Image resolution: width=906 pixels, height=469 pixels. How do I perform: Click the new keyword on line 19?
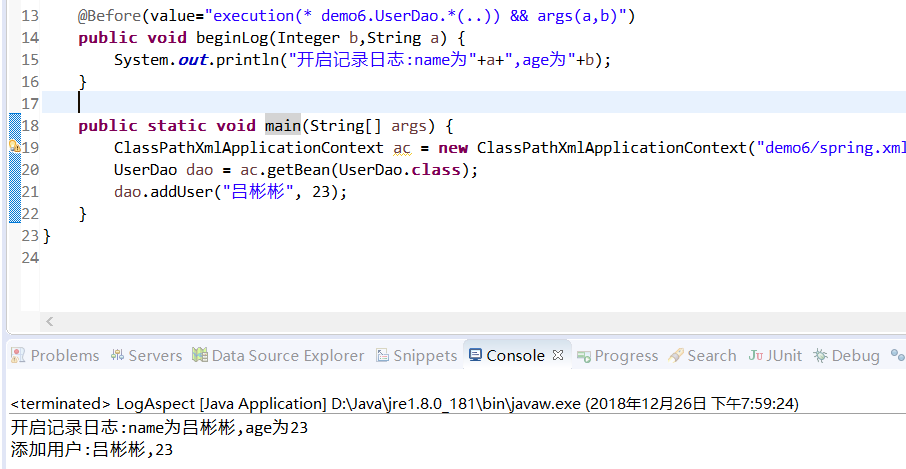pos(452,148)
